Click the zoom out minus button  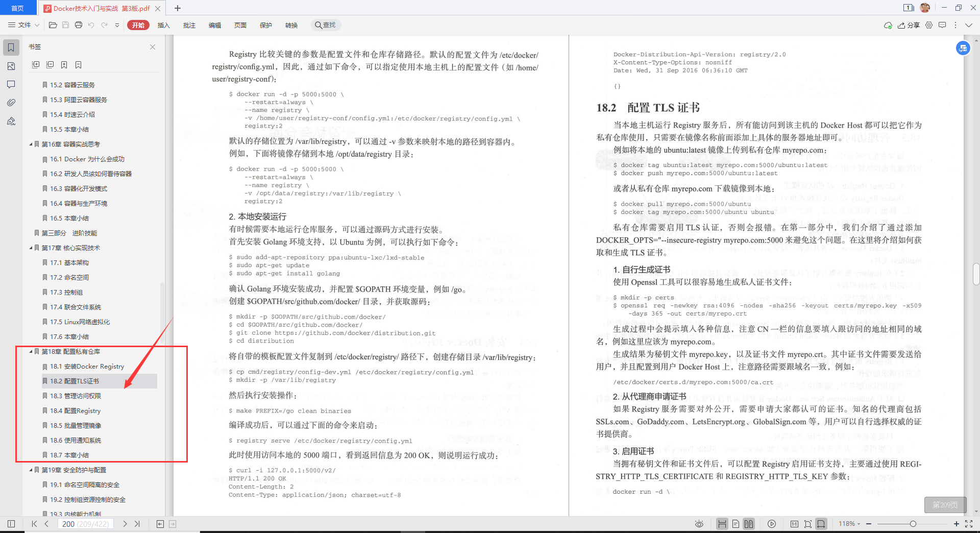click(x=869, y=524)
